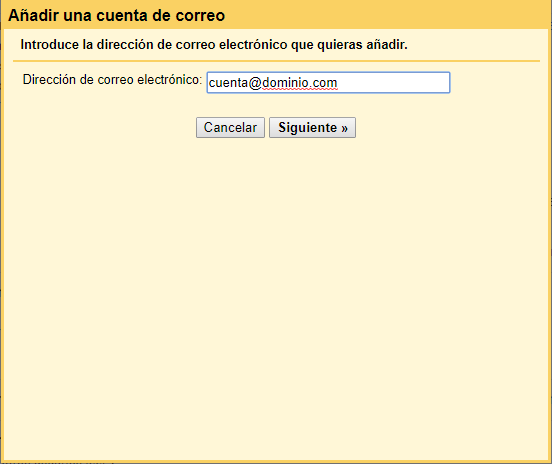Click the blank space after 'cuenta@dominio.com'
Screen dimensions: 552x464
point(393,83)
